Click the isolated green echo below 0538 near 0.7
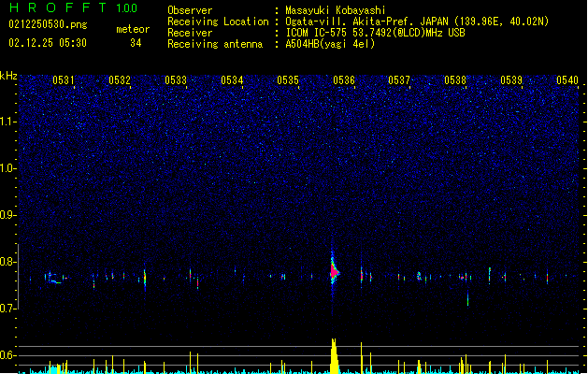 click(x=467, y=299)
